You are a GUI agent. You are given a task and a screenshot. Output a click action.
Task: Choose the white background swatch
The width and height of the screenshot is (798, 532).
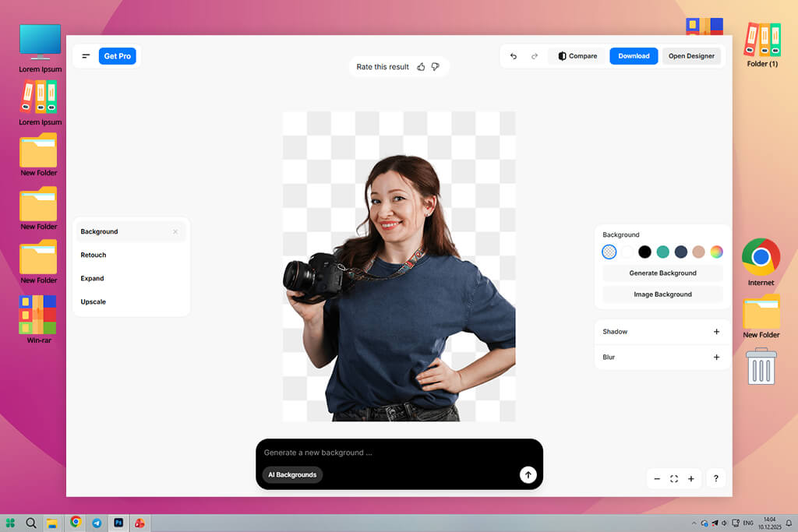(x=627, y=252)
